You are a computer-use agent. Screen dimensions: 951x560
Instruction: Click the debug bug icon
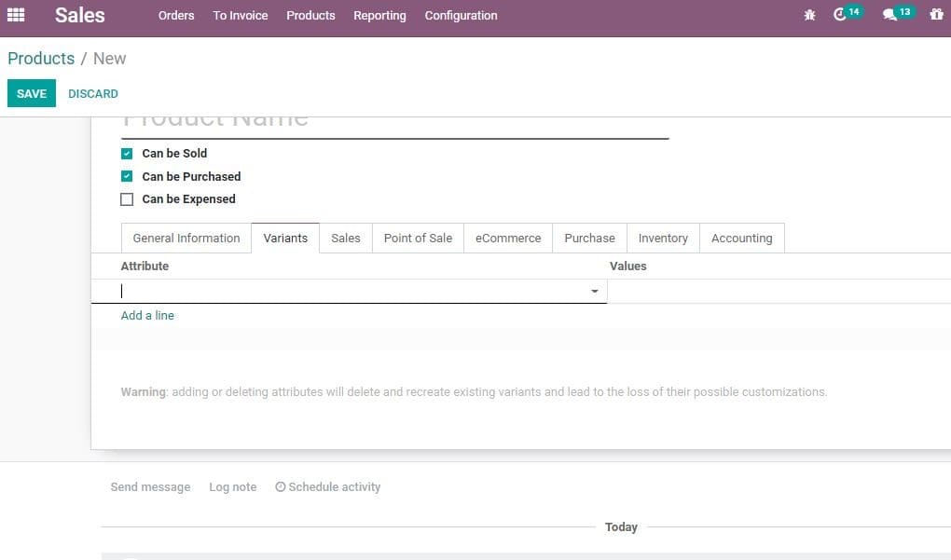pyautogui.click(x=809, y=15)
